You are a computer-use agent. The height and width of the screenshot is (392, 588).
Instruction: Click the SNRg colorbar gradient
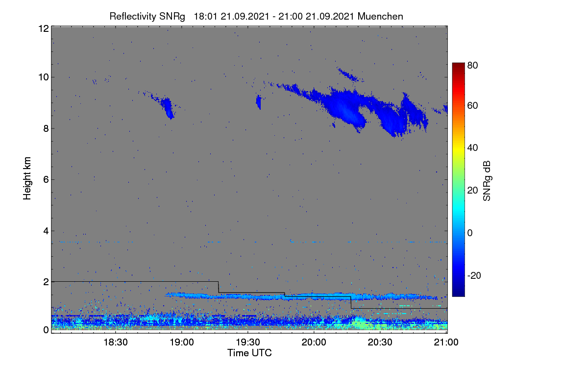(x=458, y=179)
